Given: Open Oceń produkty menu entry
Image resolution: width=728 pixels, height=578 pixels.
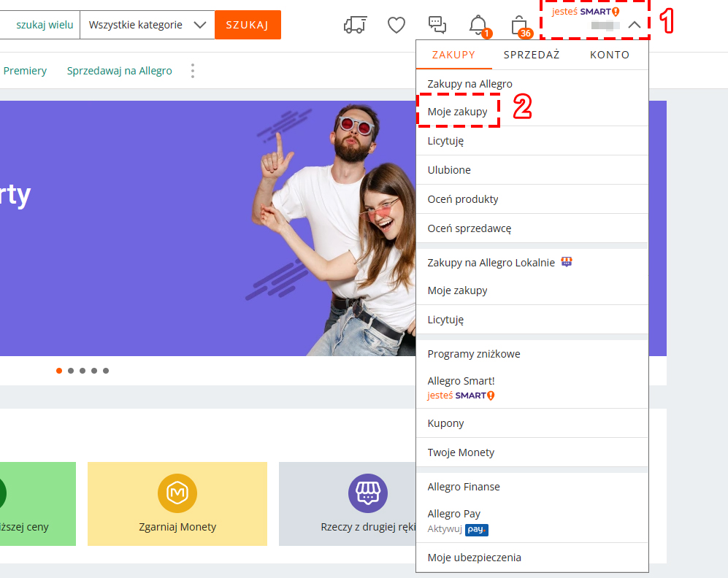Looking at the screenshot, I should coord(532,199).
